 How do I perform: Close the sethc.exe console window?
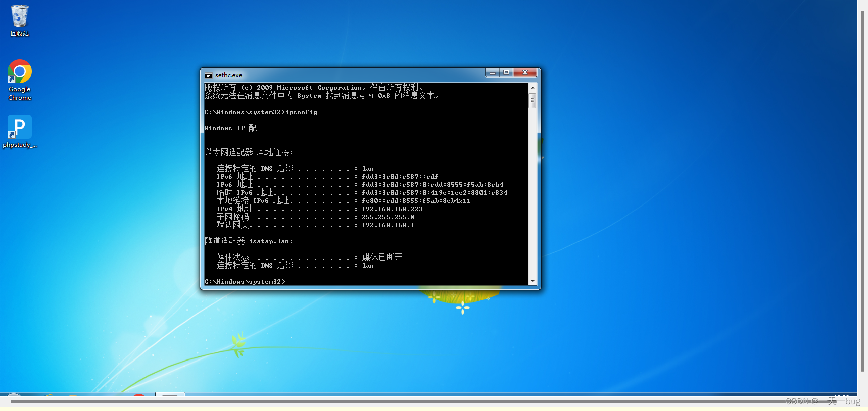tap(525, 73)
